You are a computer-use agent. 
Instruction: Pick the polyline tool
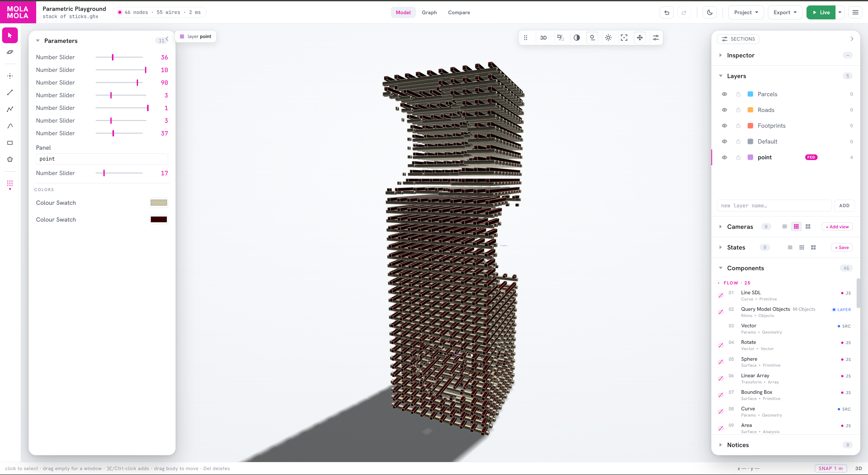coord(10,109)
